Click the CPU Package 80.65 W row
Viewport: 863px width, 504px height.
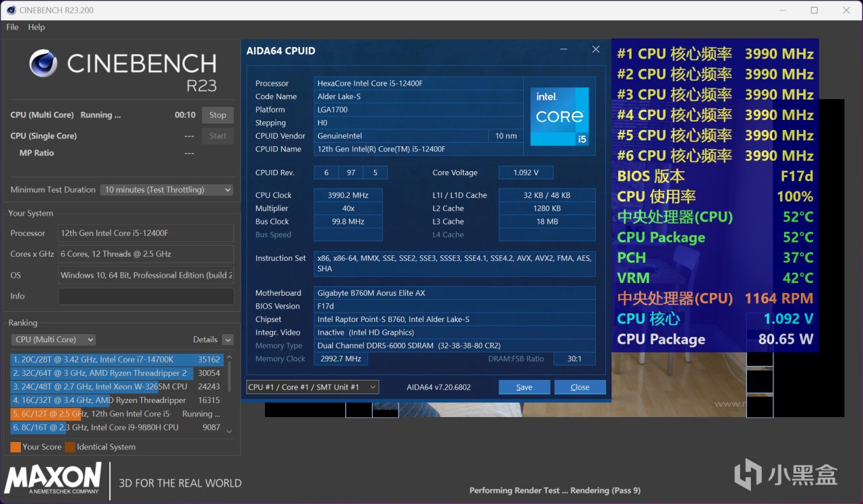coord(715,340)
